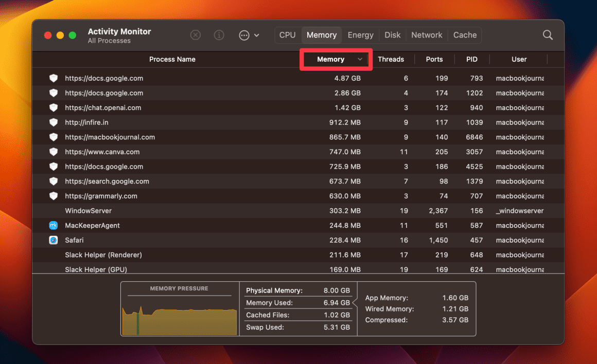Toggle sorting by the PID column
Viewport: 597px width, 364px height.
coord(471,59)
